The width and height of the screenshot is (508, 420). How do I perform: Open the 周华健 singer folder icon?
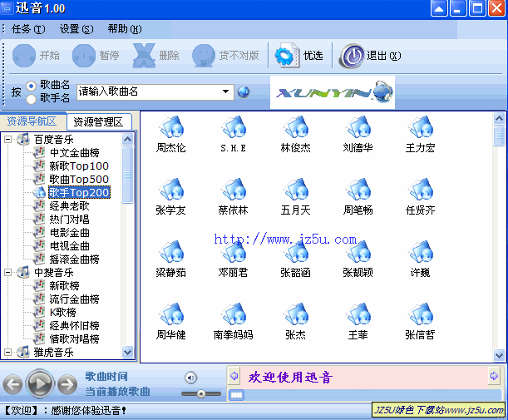(171, 314)
